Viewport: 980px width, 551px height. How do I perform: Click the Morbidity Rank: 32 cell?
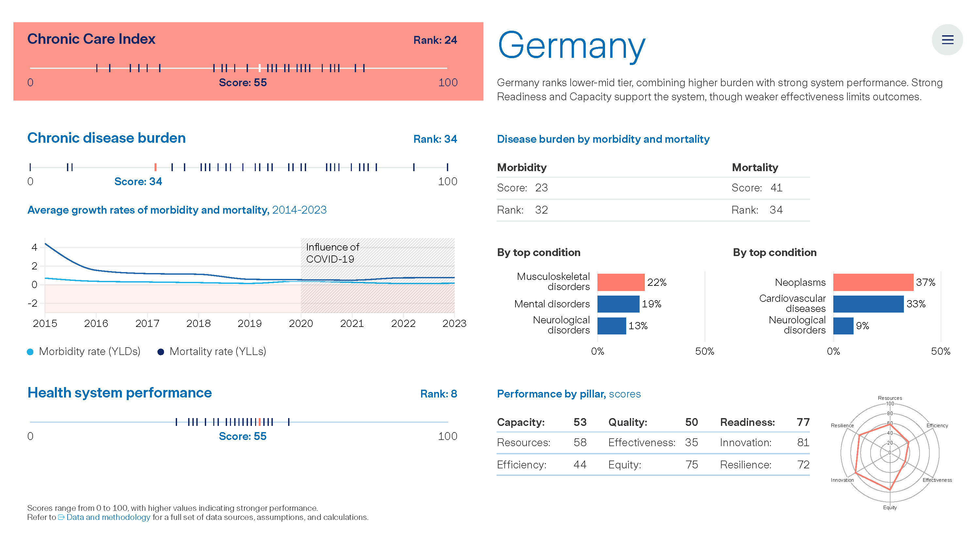522,210
